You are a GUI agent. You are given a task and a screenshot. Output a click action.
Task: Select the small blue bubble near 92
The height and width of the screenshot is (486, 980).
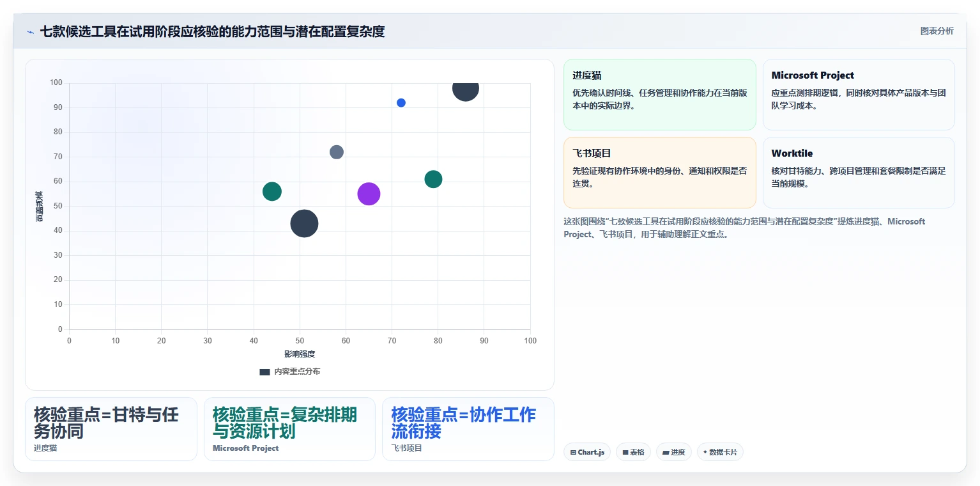[x=401, y=103]
